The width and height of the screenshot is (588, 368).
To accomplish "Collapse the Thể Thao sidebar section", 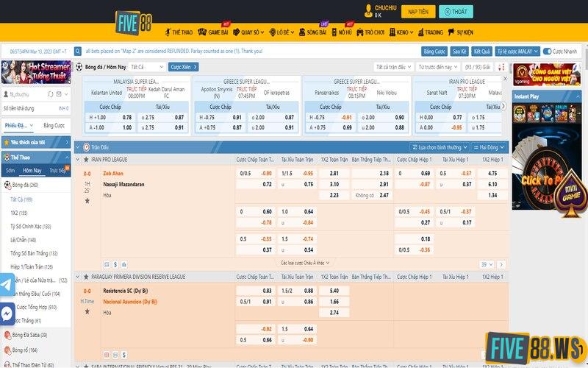I will pyautogui.click(x=67, y=158).
